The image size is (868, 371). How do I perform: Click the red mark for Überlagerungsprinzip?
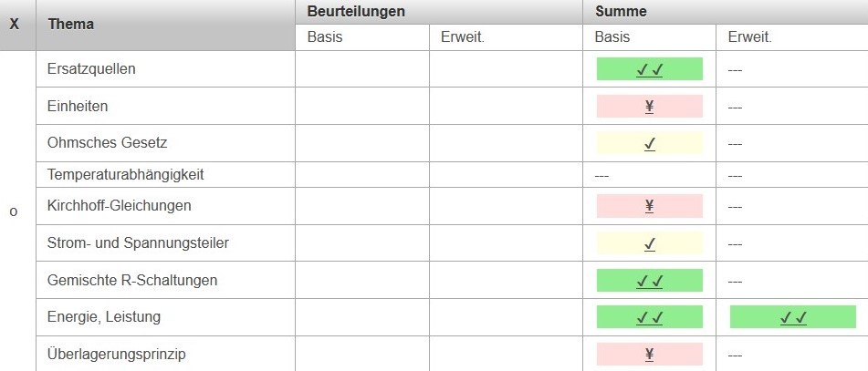[x=649, y=355]
